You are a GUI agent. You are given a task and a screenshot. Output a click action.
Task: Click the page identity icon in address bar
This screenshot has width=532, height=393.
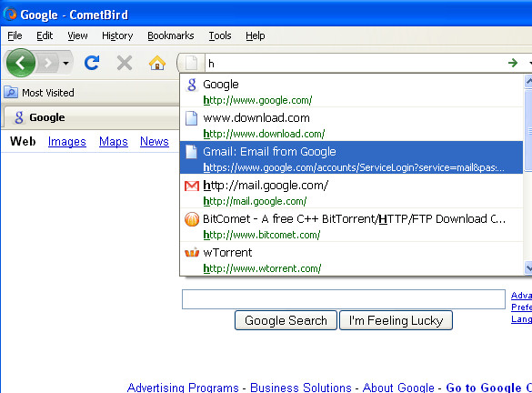coord(191,63)
